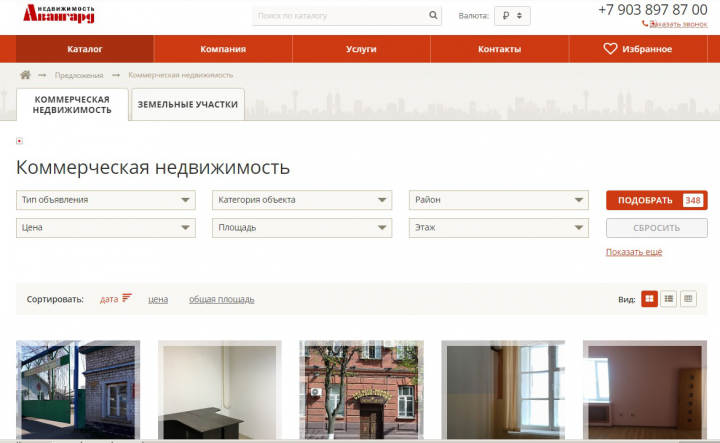Click the Предложения breadcrumb
720x443 pixels.
79,75
